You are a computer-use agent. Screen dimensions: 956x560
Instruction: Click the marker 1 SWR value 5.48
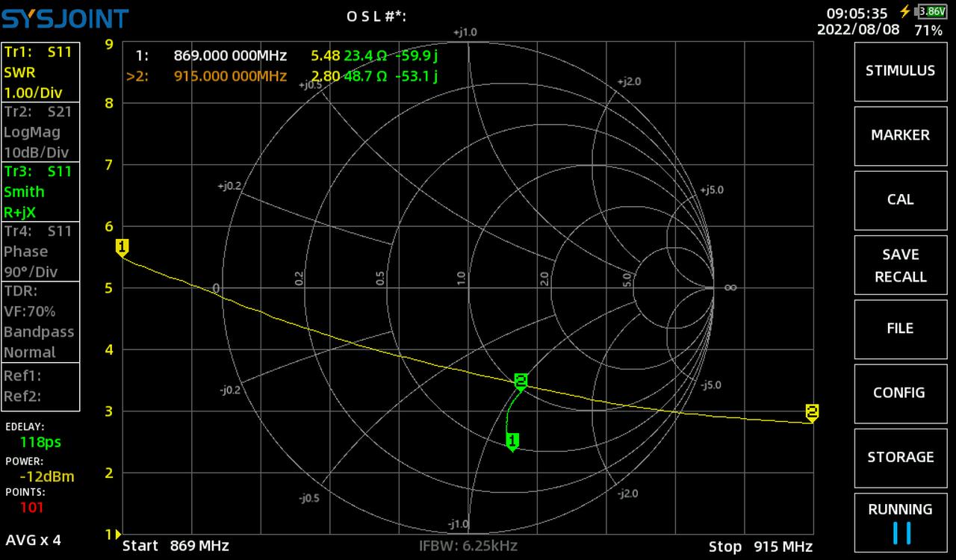(326, 55)
